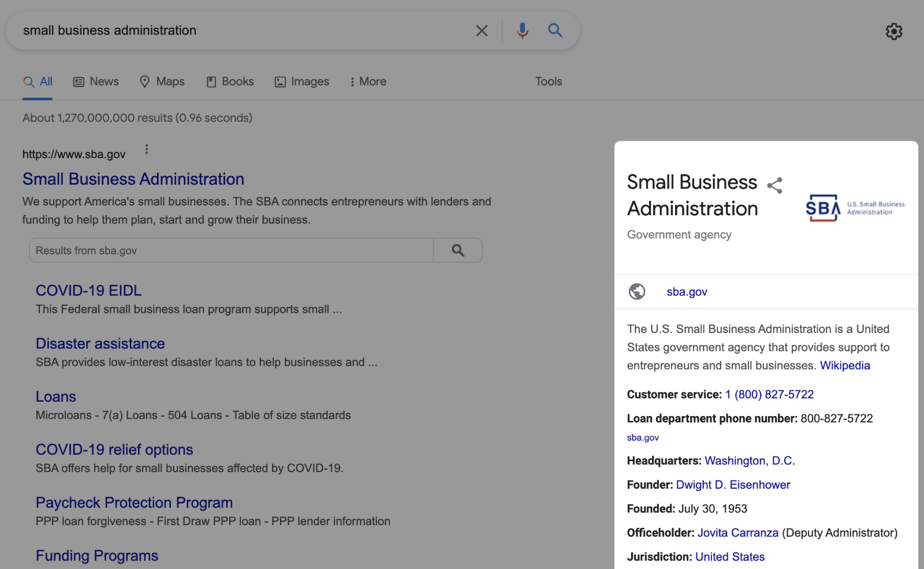Open the three-dot options beside https://www.sba.gov
924x569 pixels.
(147, 149)
